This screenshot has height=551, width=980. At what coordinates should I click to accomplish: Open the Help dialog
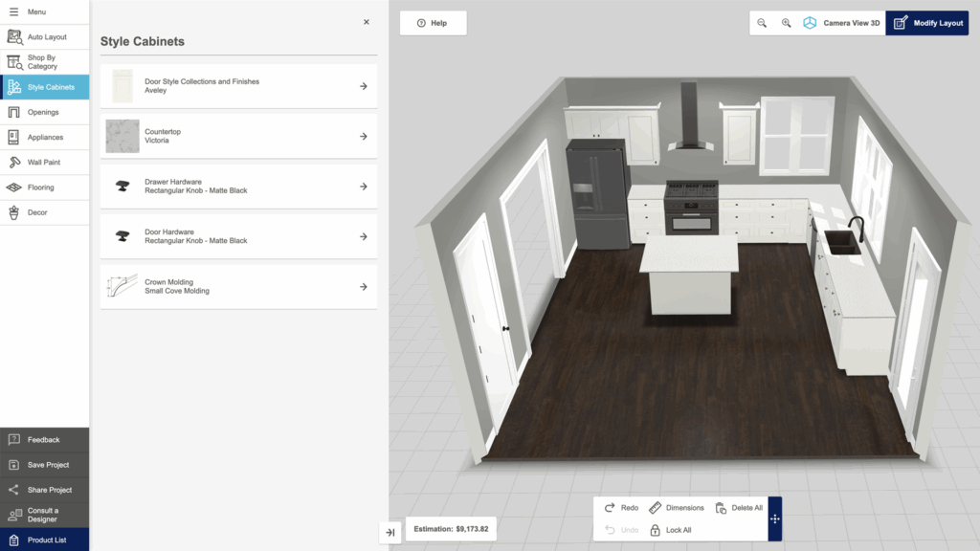pyautogui.click(x=433, y=23)
